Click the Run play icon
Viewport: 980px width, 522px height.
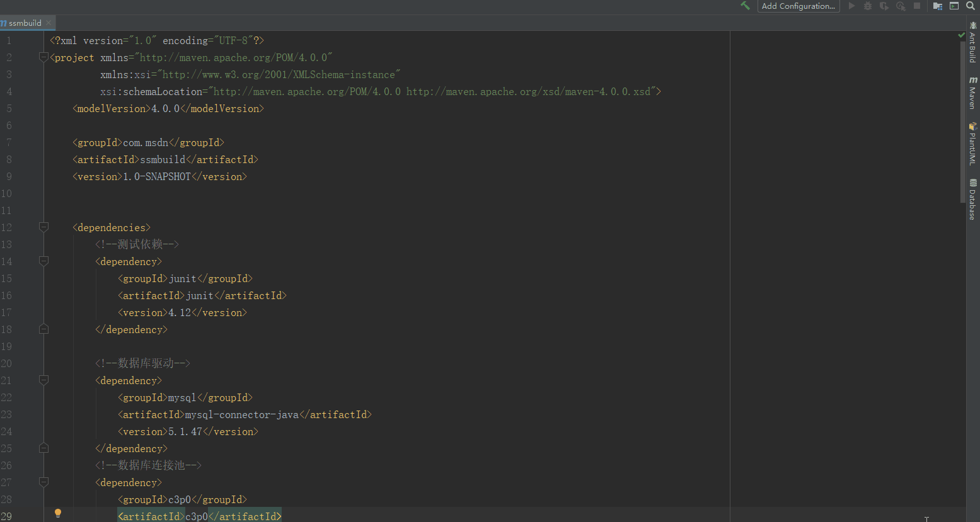(x=851, y=6)
